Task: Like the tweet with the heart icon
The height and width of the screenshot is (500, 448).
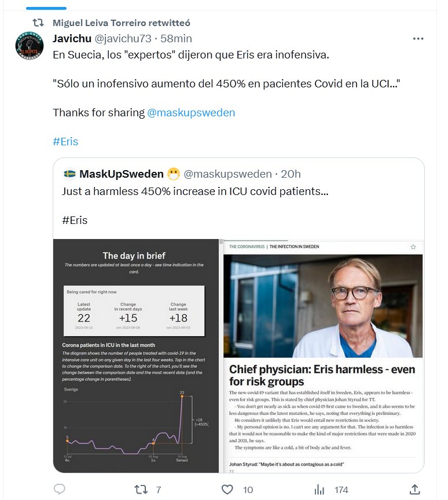Action: [x=227, y=490]
